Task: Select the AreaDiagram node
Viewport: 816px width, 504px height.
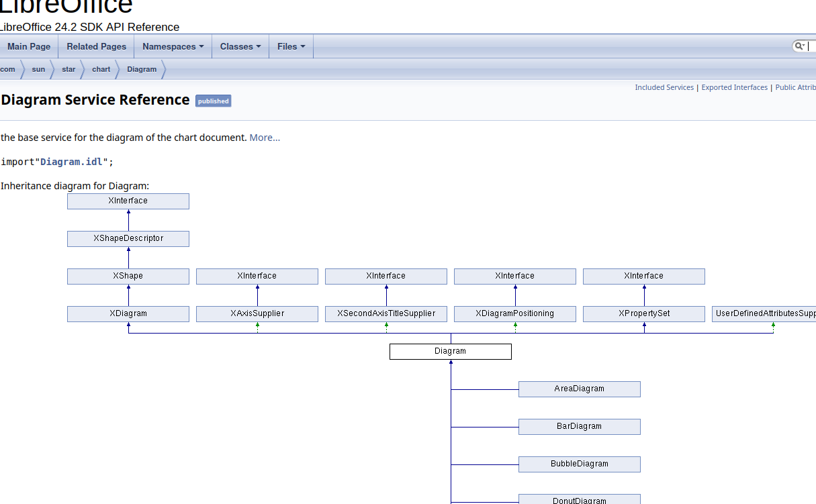Action: coord(580,389)
